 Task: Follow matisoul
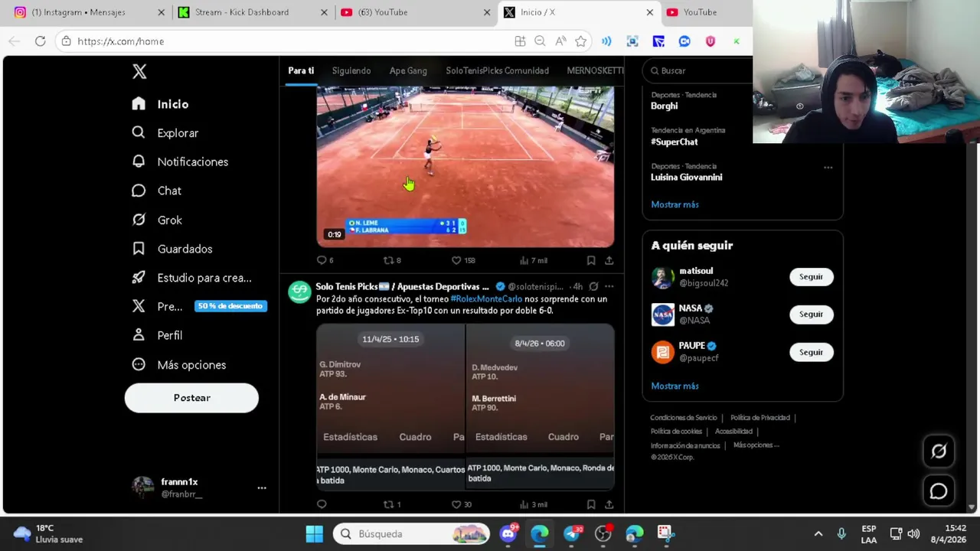pyautogui.click(x=811, y=276)
